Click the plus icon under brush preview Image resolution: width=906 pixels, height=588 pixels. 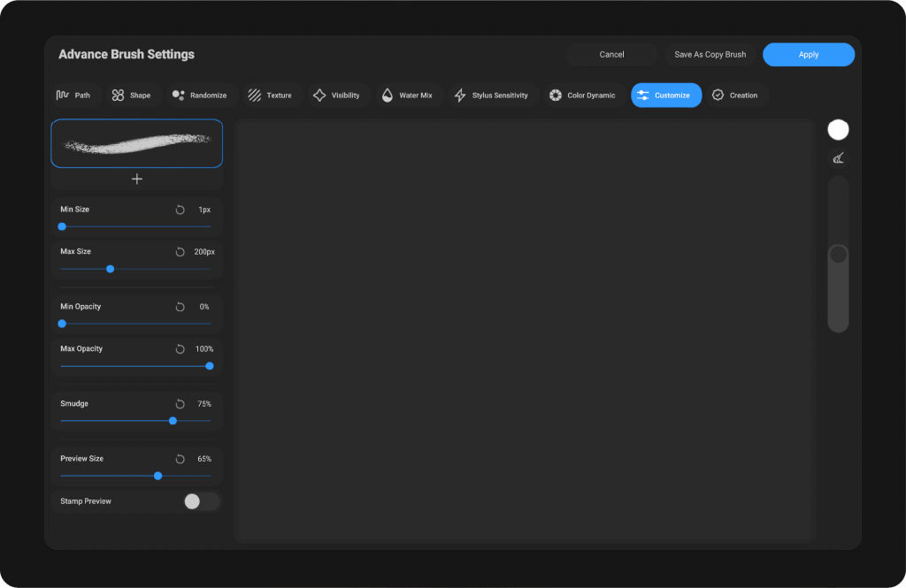pyautogui.click(x=137, y=179)
